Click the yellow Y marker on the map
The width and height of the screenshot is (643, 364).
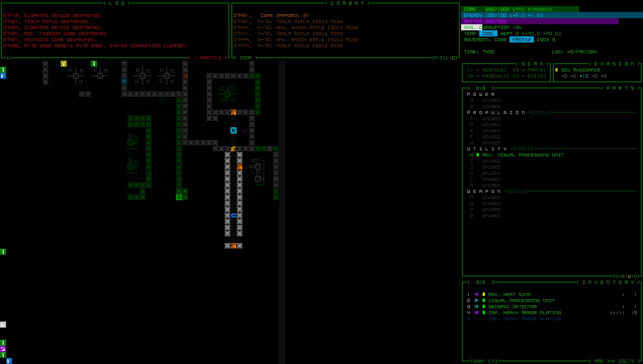click(64, 64)
